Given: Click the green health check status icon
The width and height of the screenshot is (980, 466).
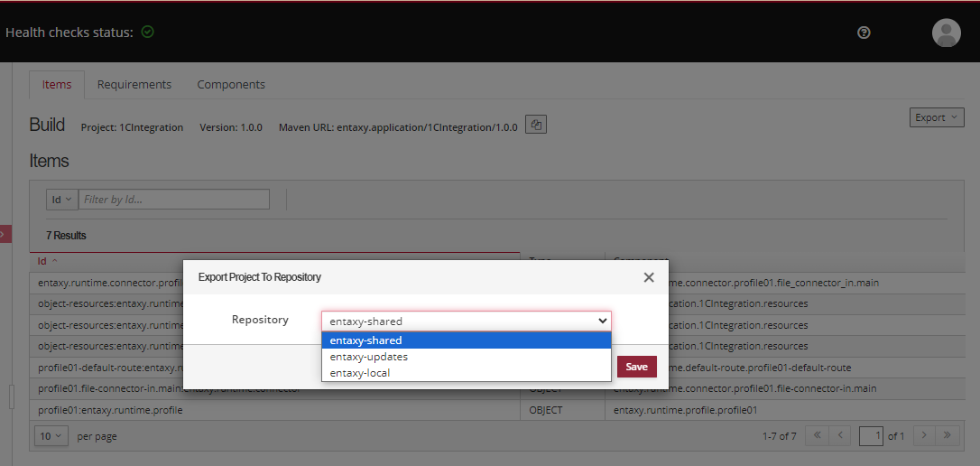Looking at the screenshot, I should (148, 32).
